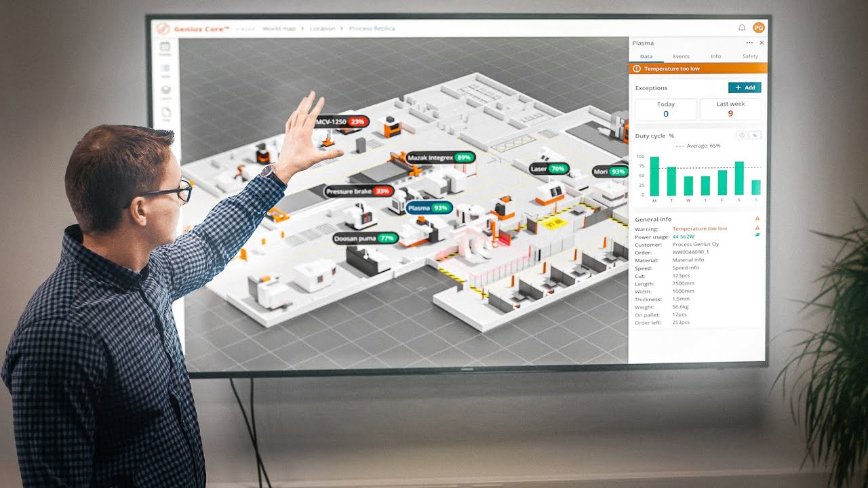The width and height of the screenshot is (868, 488).
Task: Select the Pressure brake 33% label
Action: (x=359, y=191)
